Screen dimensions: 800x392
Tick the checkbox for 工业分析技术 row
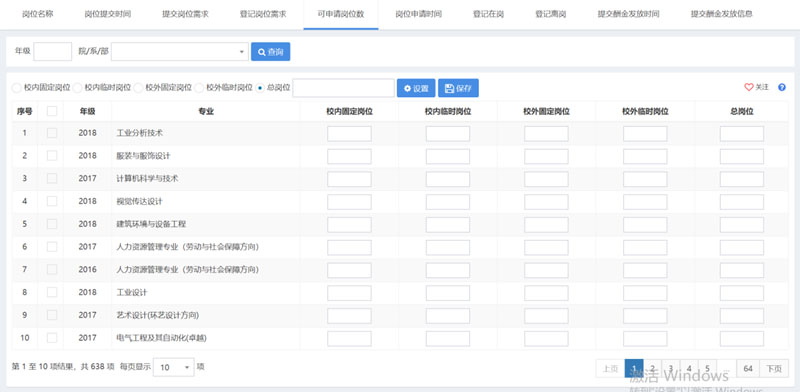[52, 133]
